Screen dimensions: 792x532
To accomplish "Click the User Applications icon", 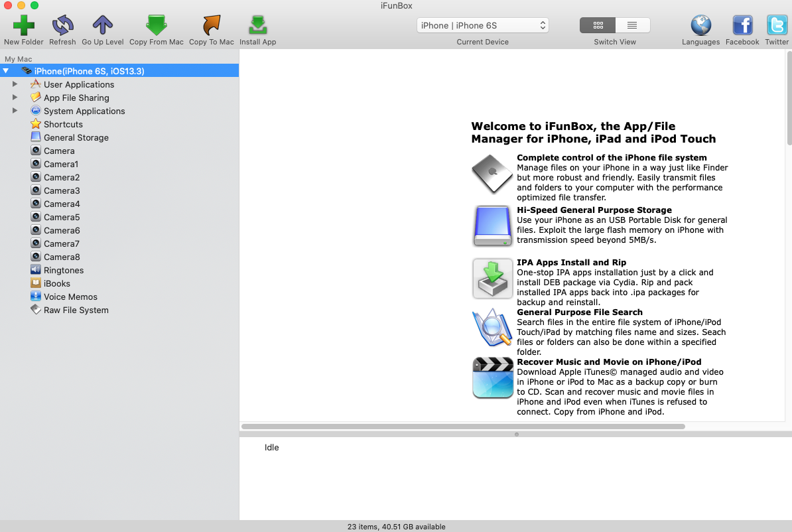I will tap(35, 84).
